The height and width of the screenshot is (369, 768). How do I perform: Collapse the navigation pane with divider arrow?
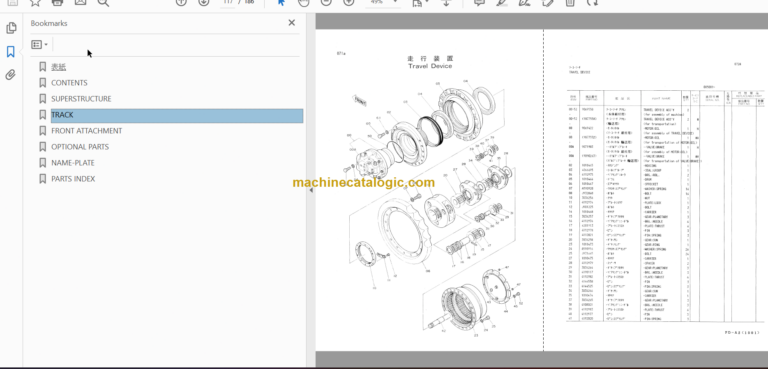tap(311, 190)
